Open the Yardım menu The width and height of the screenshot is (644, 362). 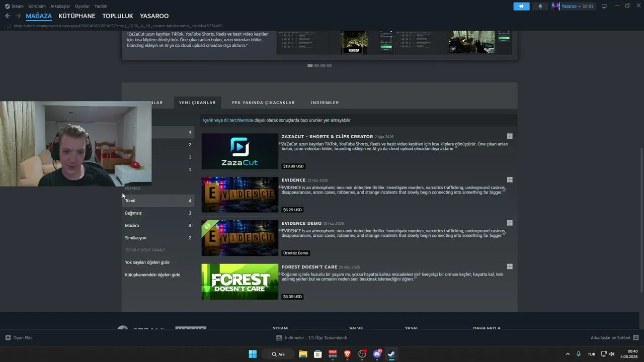[101, 6]
